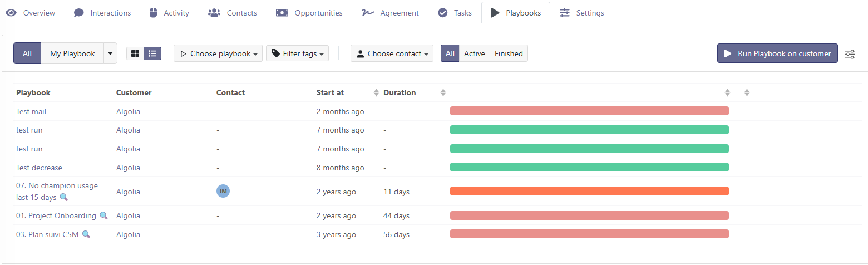868x265 pixels.
Task: Switch to list view layout
Action: coord(152,53)
